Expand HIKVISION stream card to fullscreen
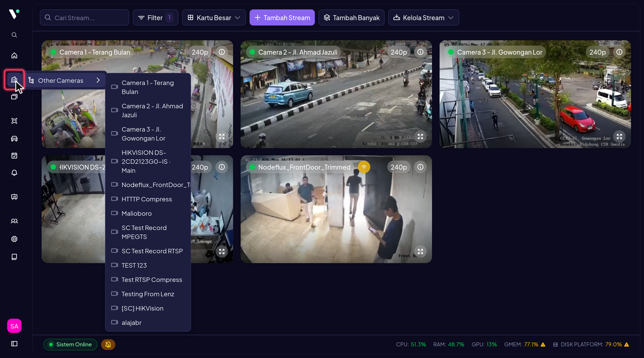 [x=222, y=251]
